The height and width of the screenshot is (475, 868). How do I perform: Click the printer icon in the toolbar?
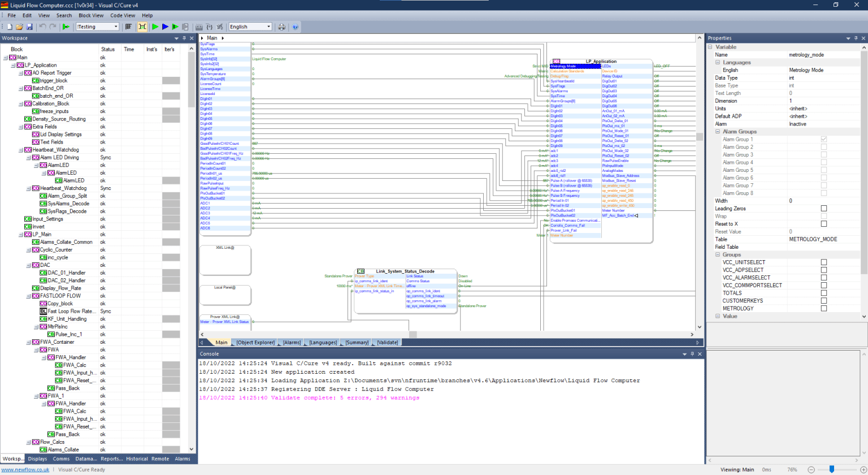click(x=282, y=27)
